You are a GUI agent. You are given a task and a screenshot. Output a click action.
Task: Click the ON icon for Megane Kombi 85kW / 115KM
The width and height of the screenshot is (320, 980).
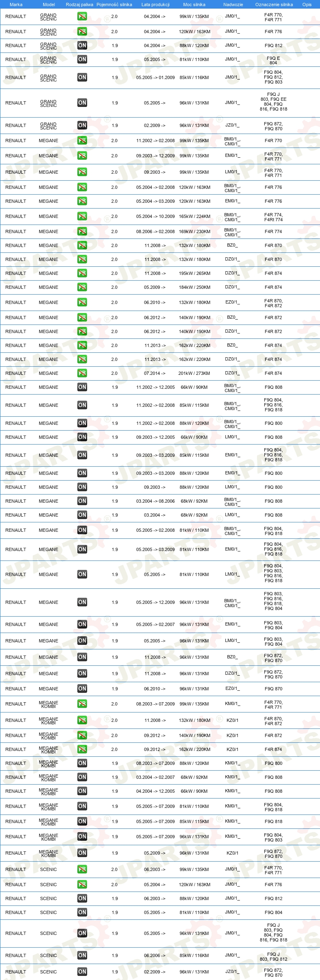[x=82, y=821]
